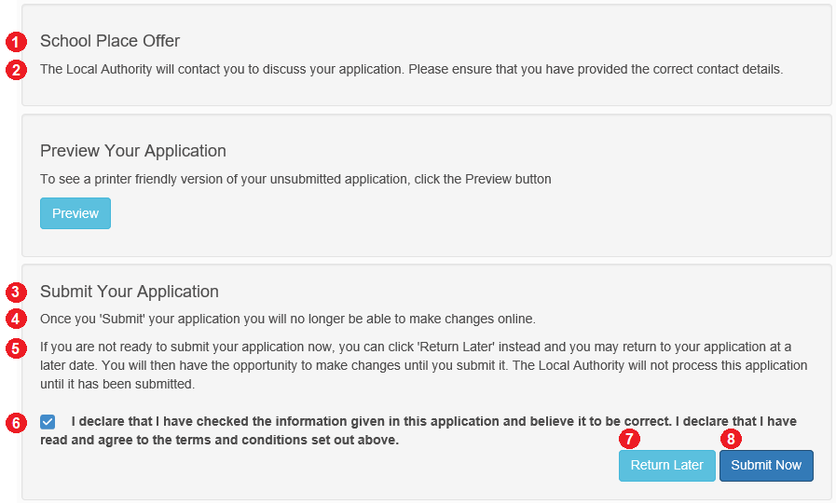The width and height of the screenshot is (836, 504).
Task: Click the red number 7 annotation marker
Action: [630, 439]
